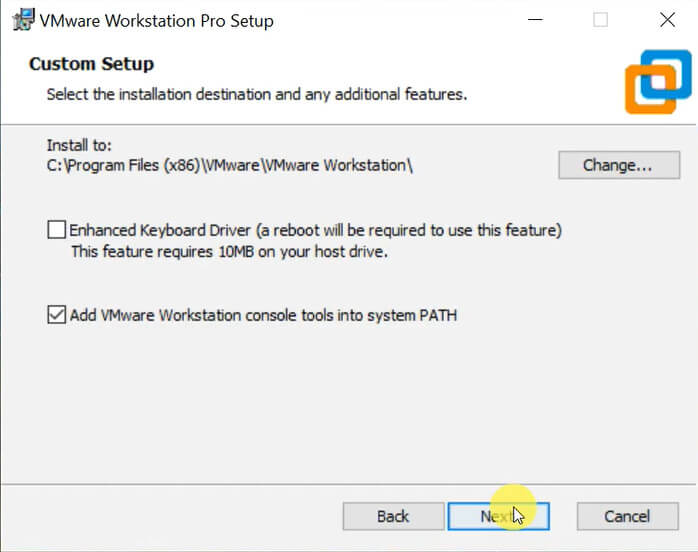Click the greyed-out maximize button

click(600, 20)
